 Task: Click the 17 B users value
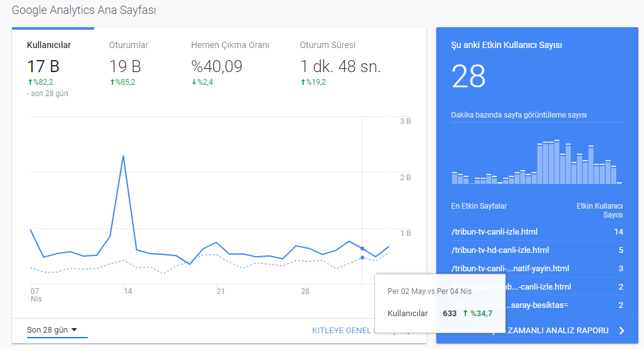(43, 66)
